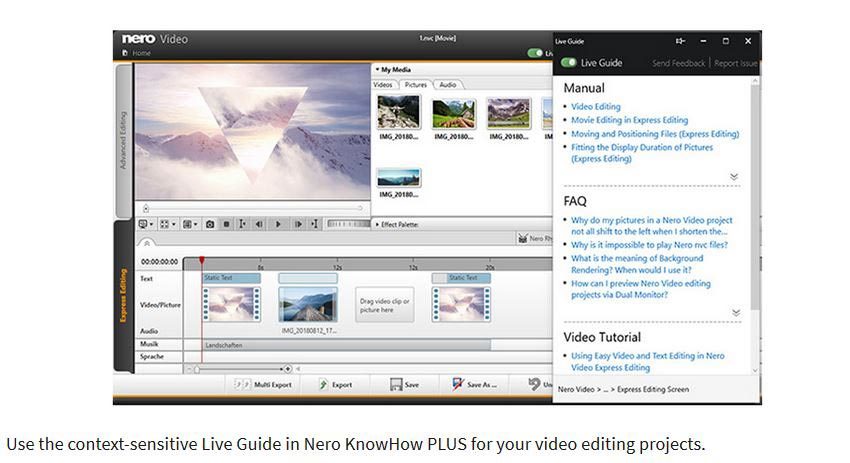Click the jog shuttle wheel control
This screenshot has width=850, height=463.
348,224
